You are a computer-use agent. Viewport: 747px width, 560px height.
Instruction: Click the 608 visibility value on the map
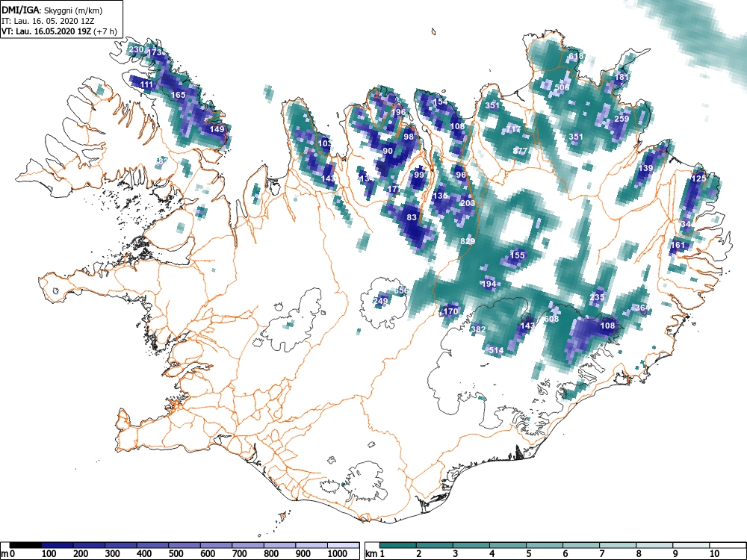pos(551,319)
